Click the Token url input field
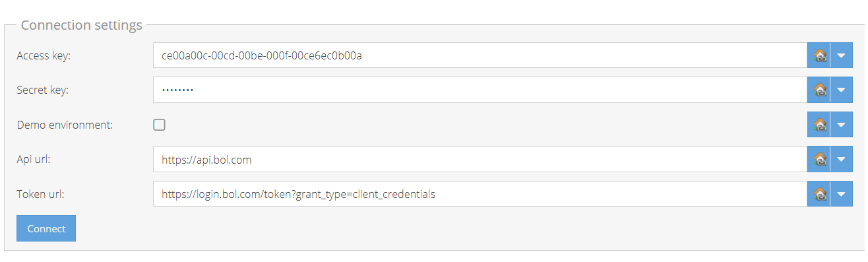This screenshot has width=868, height=262. [480, 194]
